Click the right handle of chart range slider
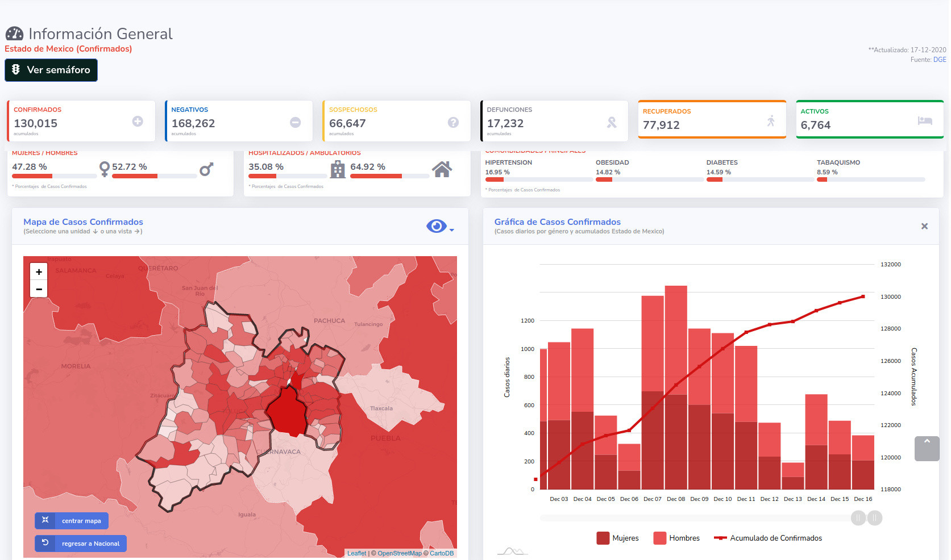Image resolution: width=951 pixels, height=560 pixels. point(875,518)
